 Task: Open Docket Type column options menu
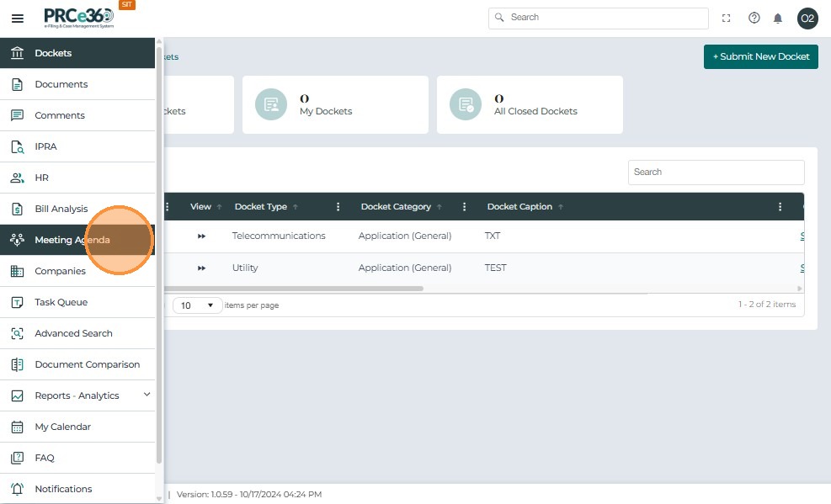click(338, 207)
